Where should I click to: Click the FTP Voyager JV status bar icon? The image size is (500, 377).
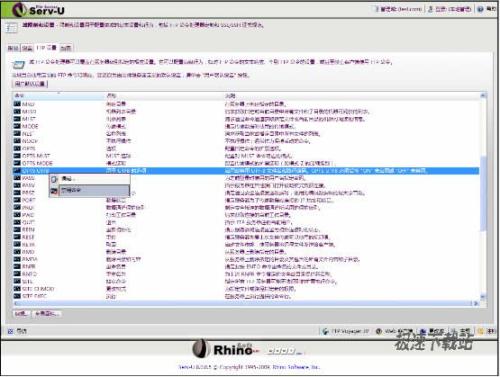[325, 331]
